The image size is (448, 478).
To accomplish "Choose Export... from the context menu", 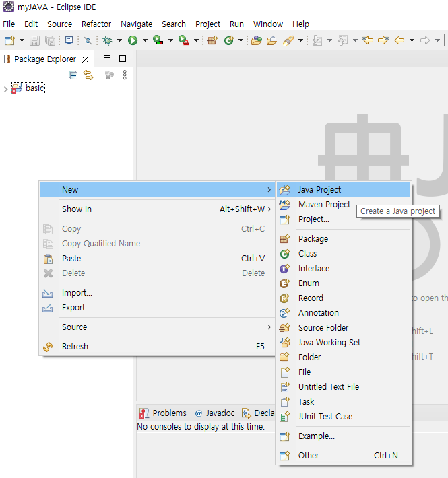I will point(158,307).
